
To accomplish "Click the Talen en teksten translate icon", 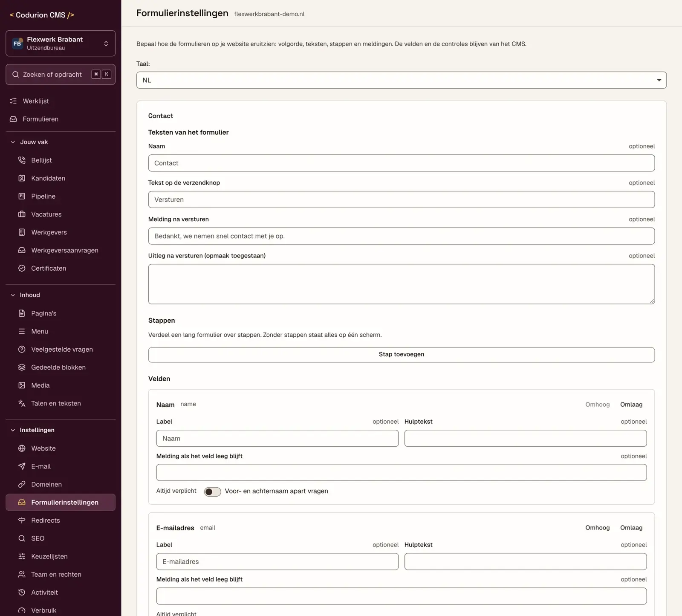I will [22, 403].
